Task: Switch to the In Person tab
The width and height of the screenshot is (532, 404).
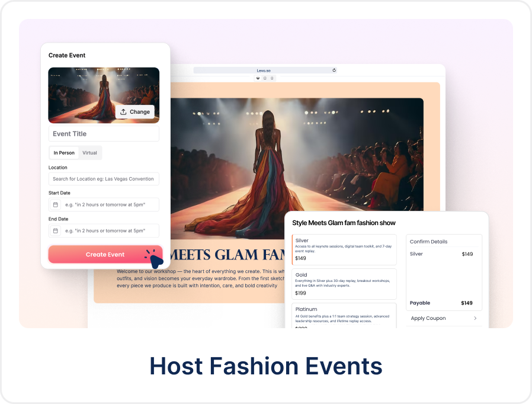Action: pyautogui.click(x=63, y=153)
